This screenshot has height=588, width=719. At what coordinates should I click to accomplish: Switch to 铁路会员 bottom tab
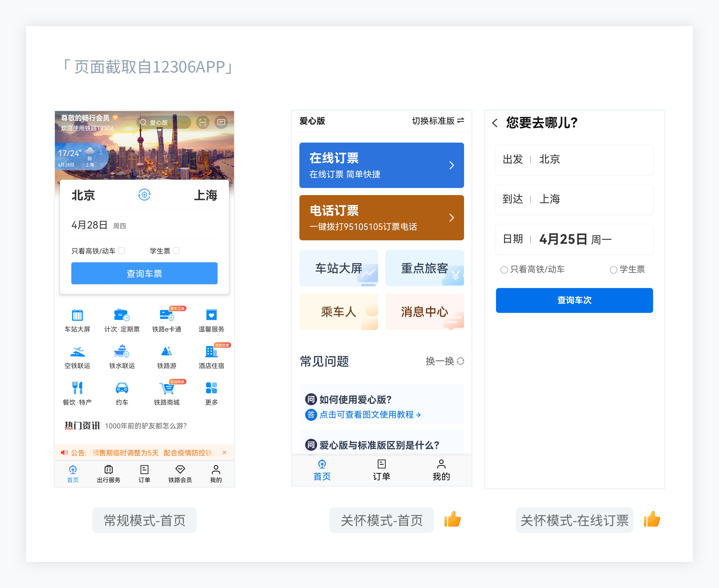point(180,474)
